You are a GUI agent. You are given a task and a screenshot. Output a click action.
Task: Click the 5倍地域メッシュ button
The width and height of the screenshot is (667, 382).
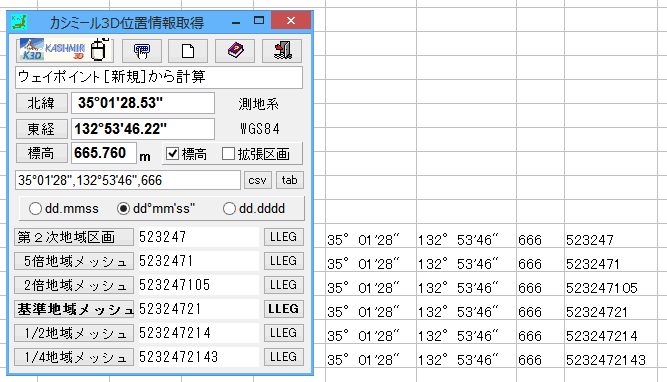pyautogui.click(x=74, y=261)
